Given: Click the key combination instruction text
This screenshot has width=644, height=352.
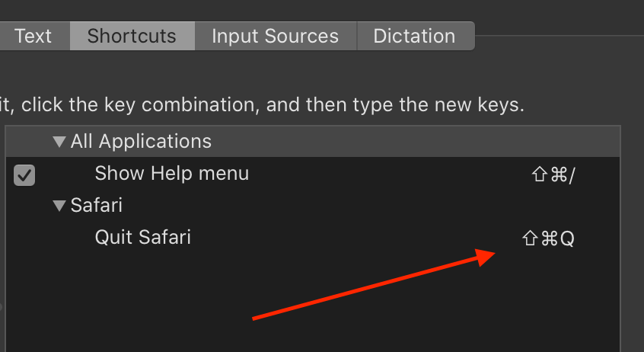Looking at the screenshot, I should point(262,105).
